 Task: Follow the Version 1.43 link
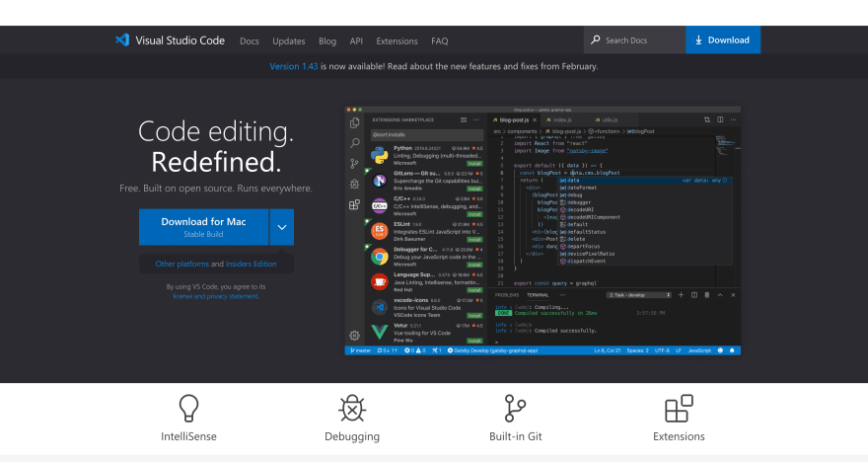(x=293, y=66)
